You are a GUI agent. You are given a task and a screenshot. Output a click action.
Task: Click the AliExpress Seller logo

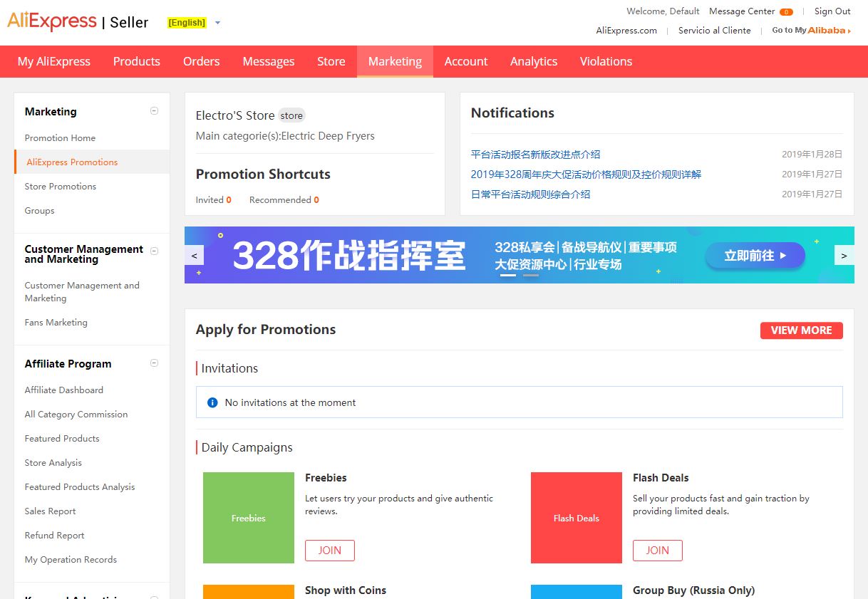click(78, 22)
